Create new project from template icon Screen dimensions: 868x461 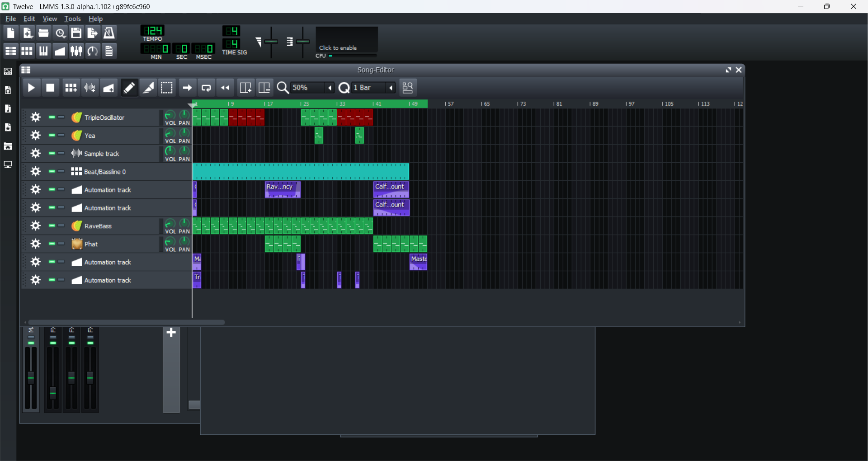click(x=27, y=33)
